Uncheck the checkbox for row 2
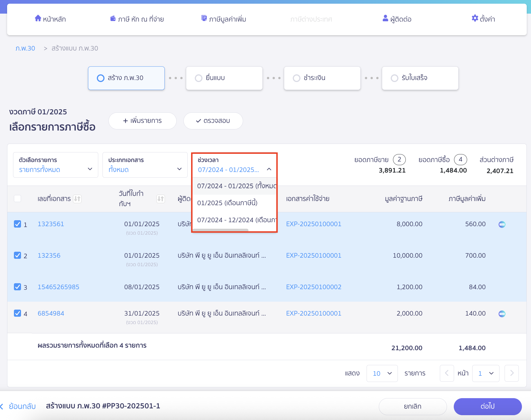The width and height of the screenshot is (531, 420). pyautogui.click(x=18, y=255)
